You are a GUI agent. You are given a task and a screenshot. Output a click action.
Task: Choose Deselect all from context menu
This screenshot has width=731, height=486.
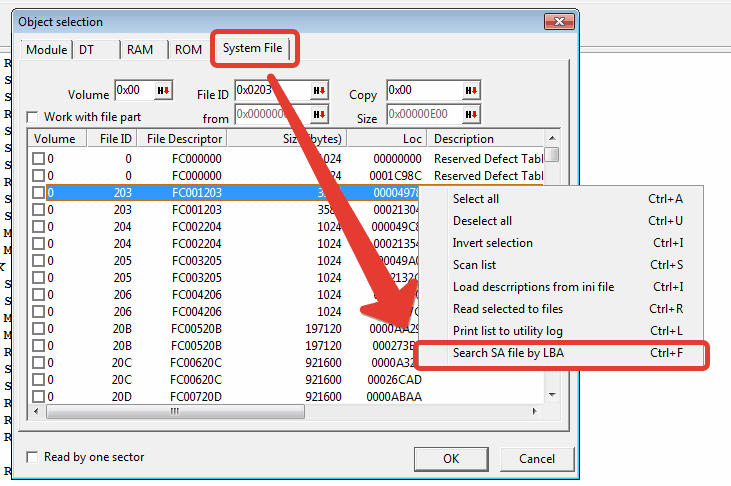[561, 221]
